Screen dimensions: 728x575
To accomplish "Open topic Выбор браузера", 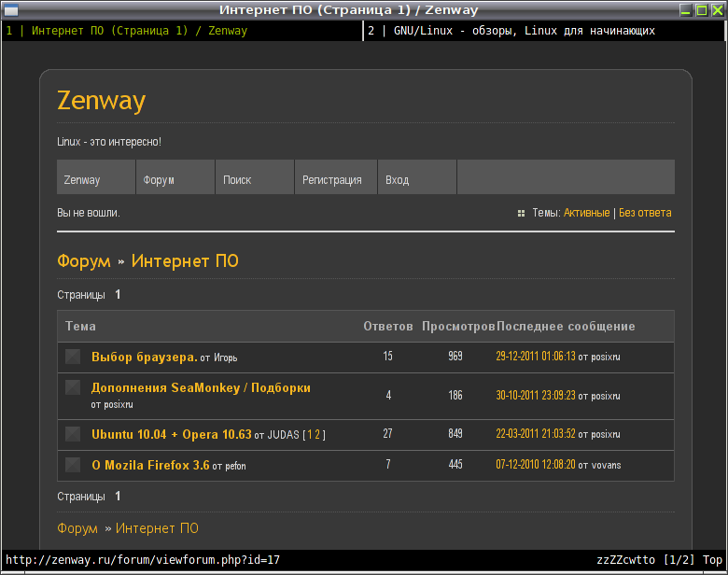I will [x=145, y=357].
